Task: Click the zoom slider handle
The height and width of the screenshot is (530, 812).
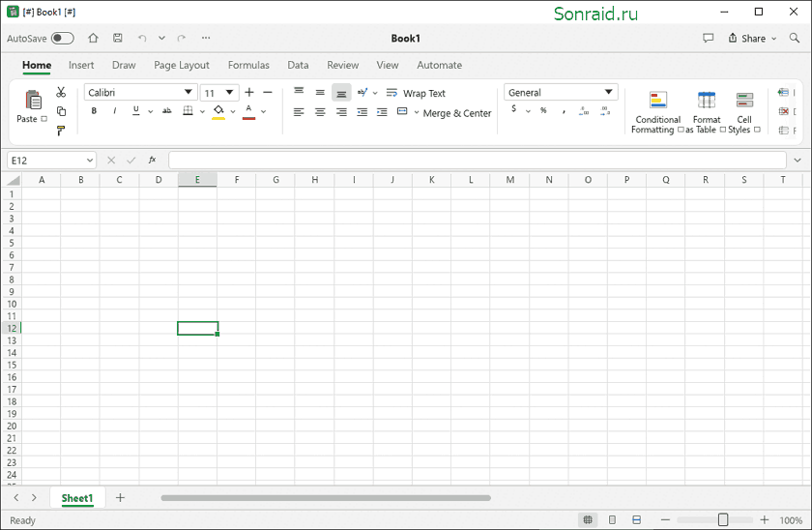Action: [723, 519]
